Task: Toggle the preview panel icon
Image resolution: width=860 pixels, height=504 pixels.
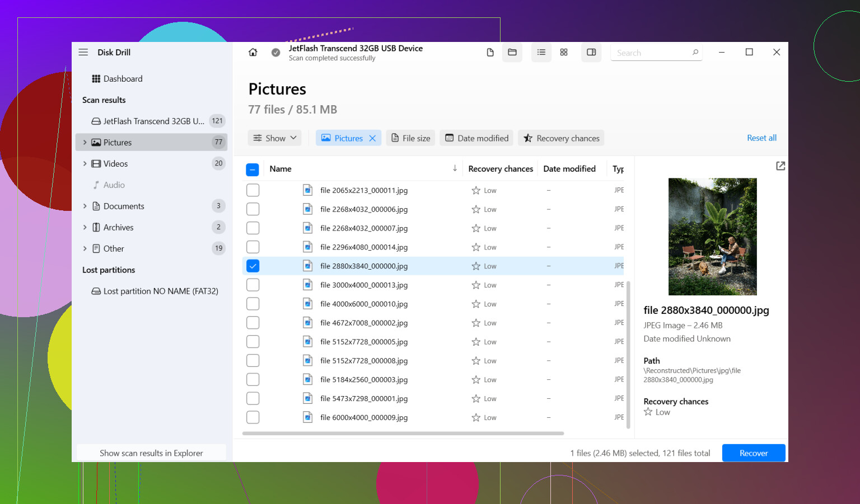Action: coord(591,52)
